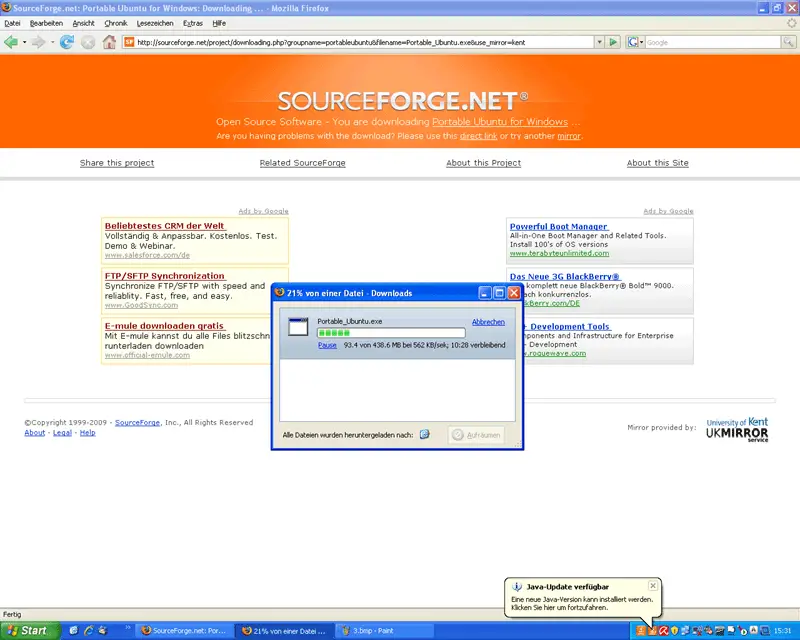Open the Internet Explorer quick launch icon
This screenshot has width=800, height=640.
[89, 630]
